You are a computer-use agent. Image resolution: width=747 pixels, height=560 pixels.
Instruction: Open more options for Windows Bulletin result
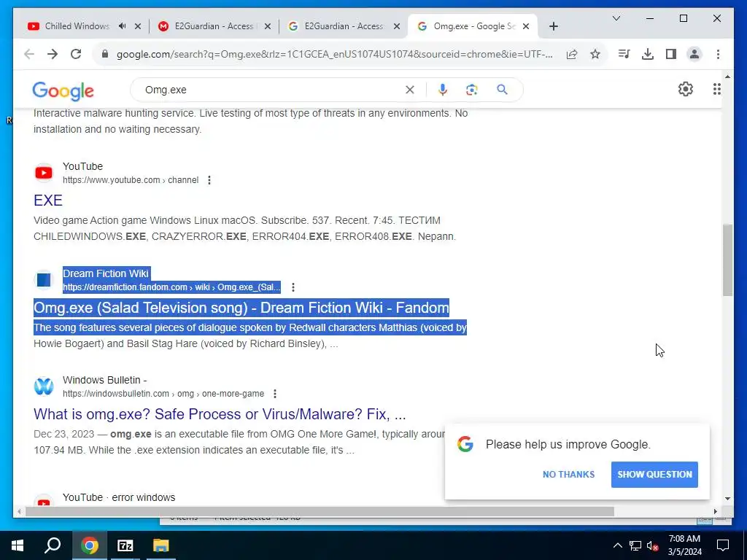coord(275,394)
